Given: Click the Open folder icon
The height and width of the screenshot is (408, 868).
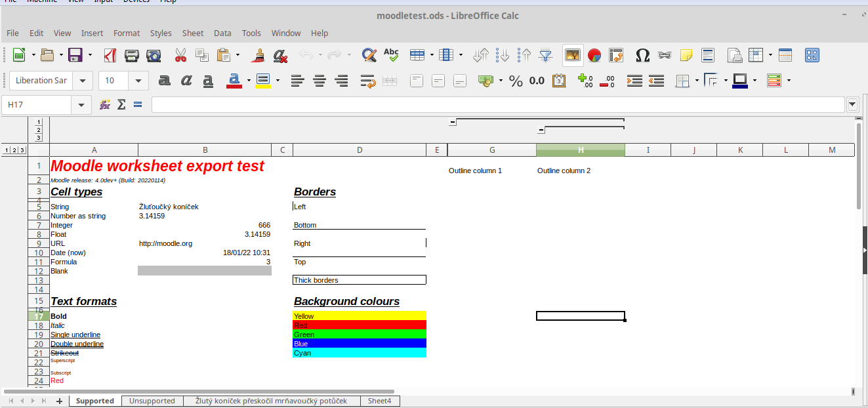Looking at the screenshot, I should click(47, 55).
